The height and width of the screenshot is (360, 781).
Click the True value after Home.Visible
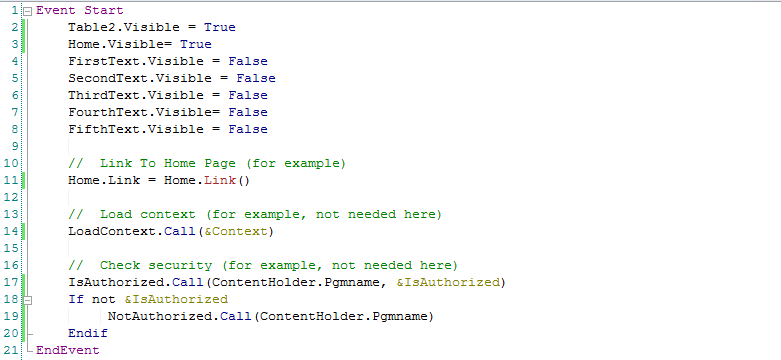(x=196, y=44)
